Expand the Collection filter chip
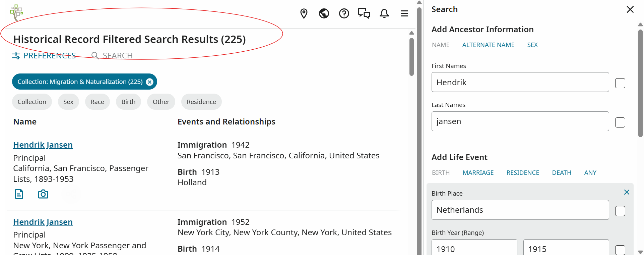The image size is (644, 255). (x=32, y=102)
